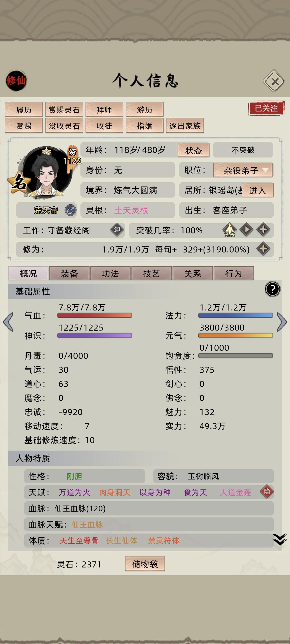
Task: Click the red 修仙 seal icon
Action: coord(16,81)
